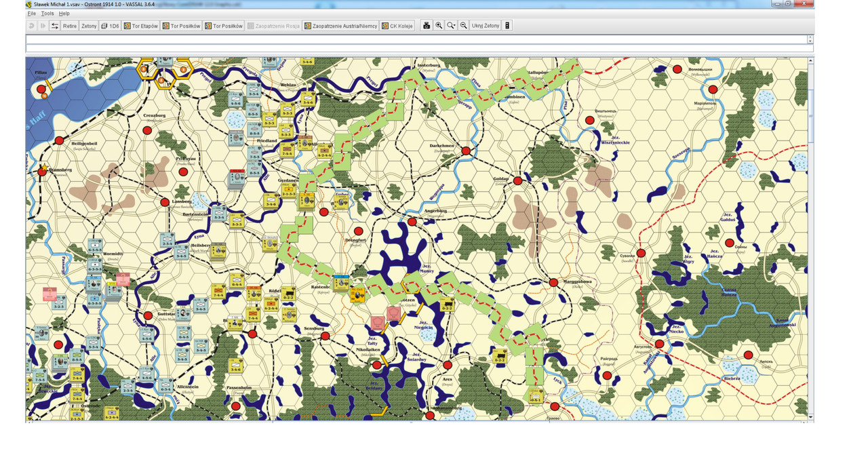This screenshot has width=868, height=470.
Task: Select the pink counter near Wormditt
Action: point(123,279)
